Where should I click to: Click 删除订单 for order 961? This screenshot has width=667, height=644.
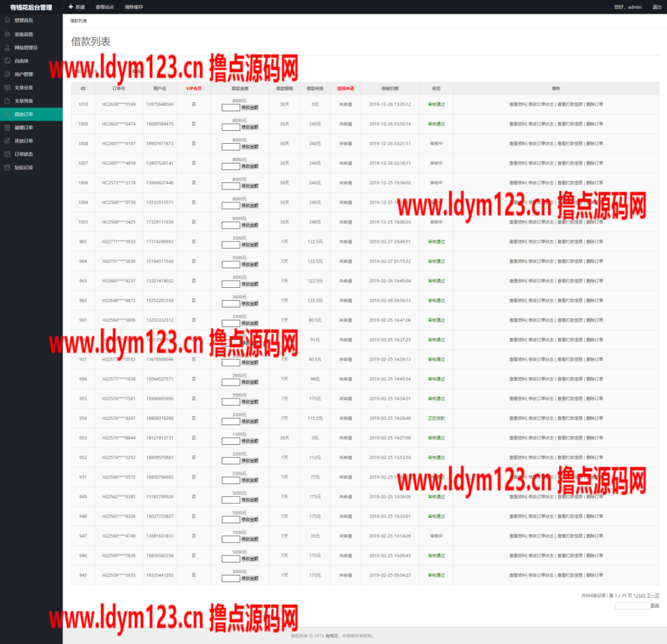[x=595, y=320]
